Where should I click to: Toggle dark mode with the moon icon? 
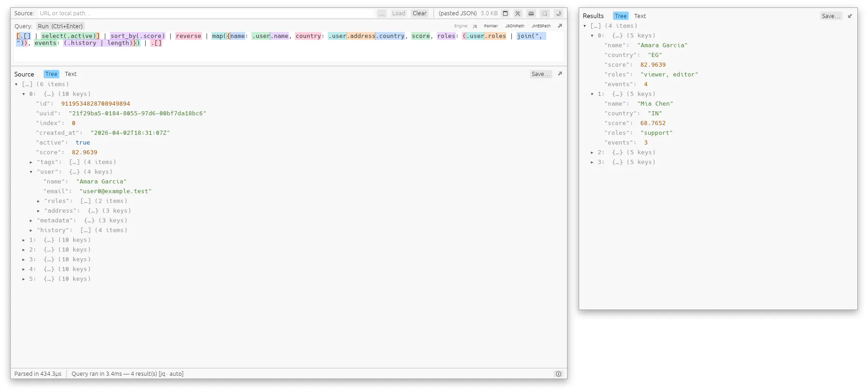(x=558, y=13)
